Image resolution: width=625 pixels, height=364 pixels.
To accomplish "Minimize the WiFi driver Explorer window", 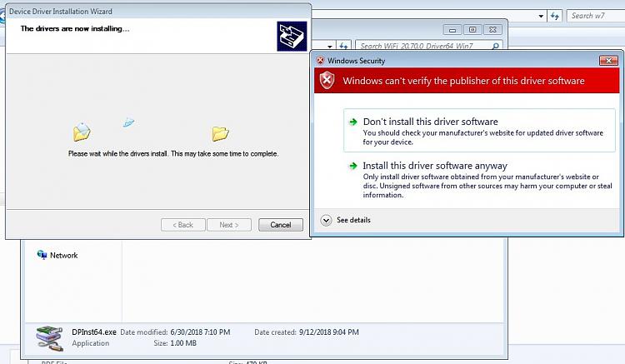I will click(452, 30).
